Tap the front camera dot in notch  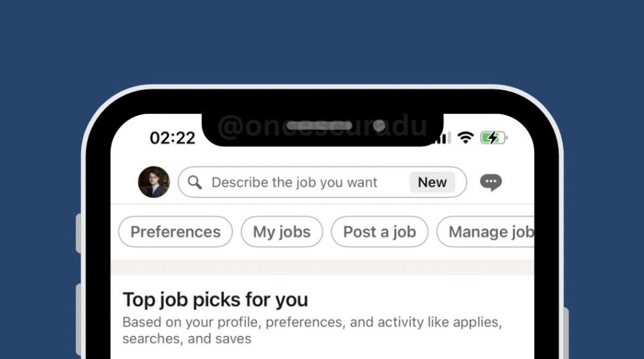[379, 125]
